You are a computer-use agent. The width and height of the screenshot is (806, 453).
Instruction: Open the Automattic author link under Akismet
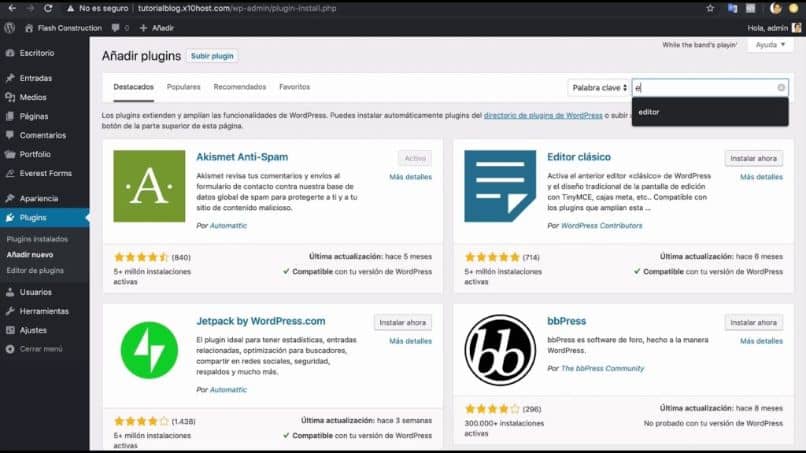[x=228, y=225]
